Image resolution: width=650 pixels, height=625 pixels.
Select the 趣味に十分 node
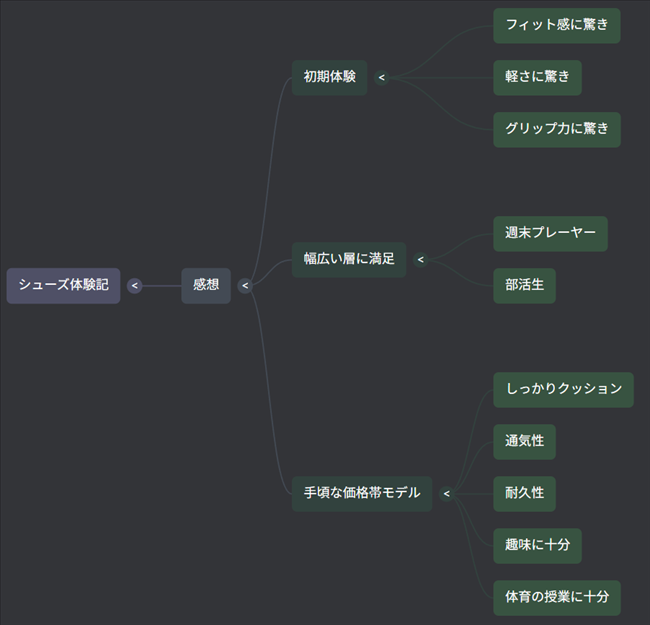537,546
